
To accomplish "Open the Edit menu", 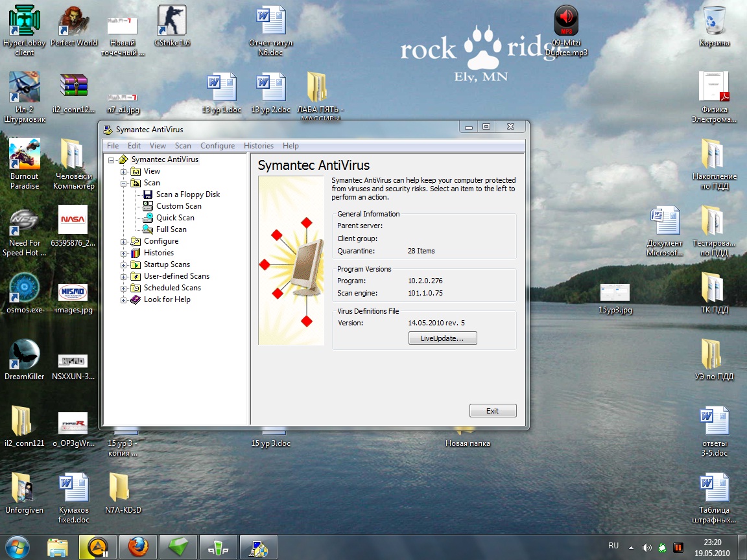I will pyautogui.click(x=134, y=146).
